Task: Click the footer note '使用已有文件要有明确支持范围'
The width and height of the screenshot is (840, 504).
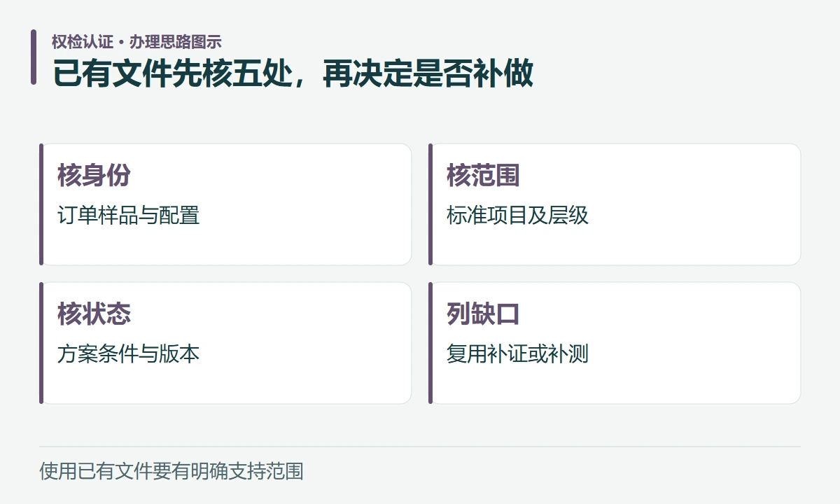Action: [x=171, y=471]
